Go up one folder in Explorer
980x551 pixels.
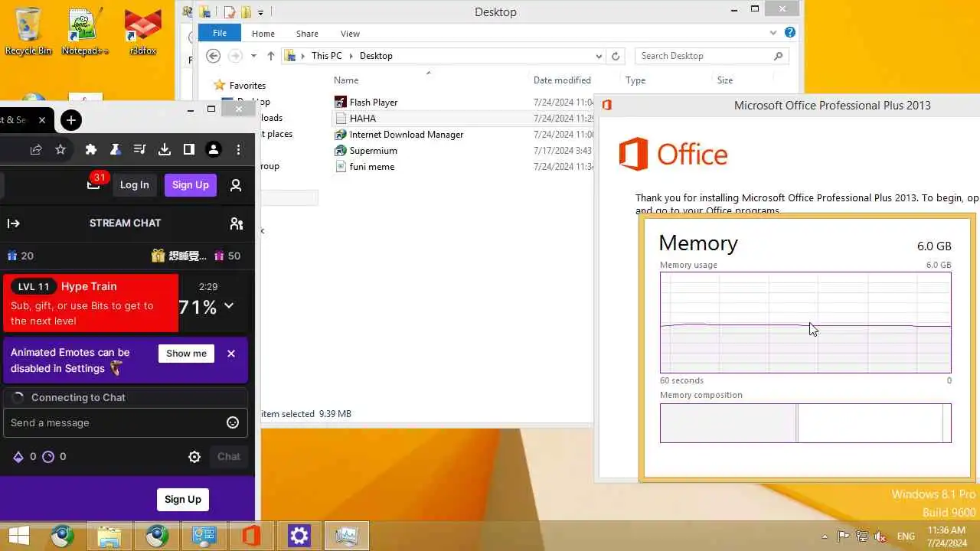click(270, 56)
